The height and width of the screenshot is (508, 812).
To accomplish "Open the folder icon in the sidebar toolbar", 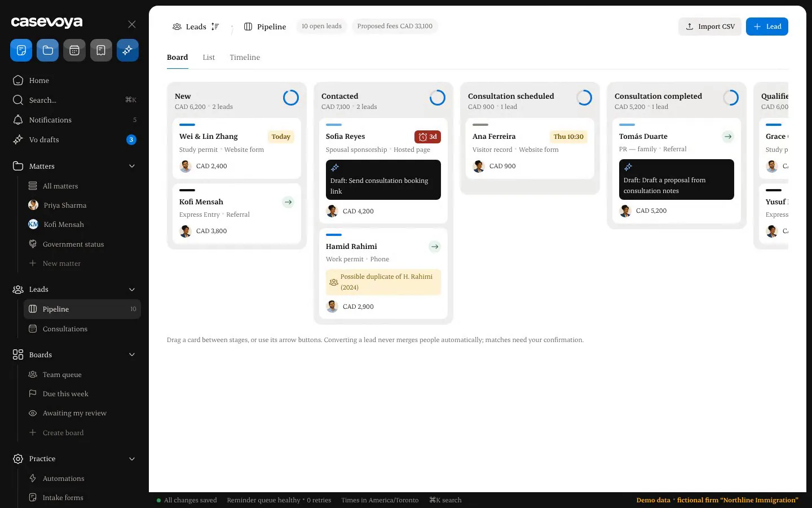I will pos(48,50).
